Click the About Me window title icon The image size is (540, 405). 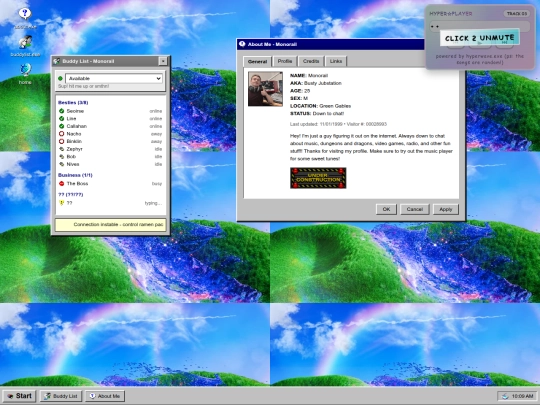tap(242, 44)
